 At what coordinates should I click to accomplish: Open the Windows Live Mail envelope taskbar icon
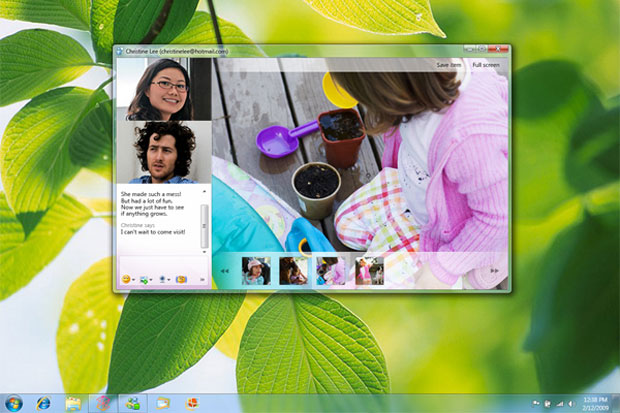[x=163, y=404]
